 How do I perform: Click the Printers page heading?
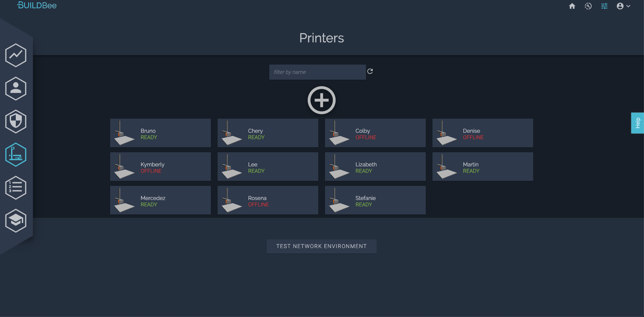pyautogui.click(x=322, y=38)
